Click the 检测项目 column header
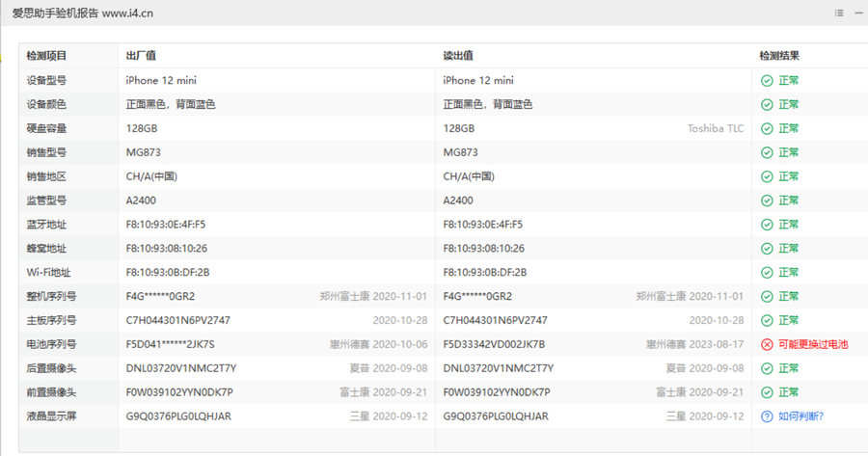The width and height of the screenshot is (868, 456). [46, 56]
